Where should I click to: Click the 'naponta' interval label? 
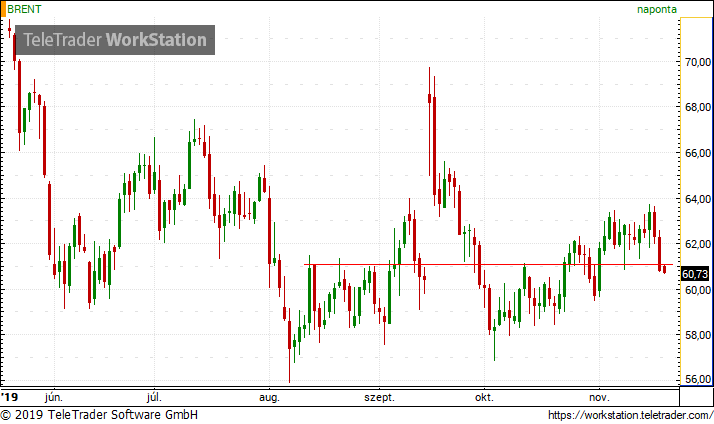click(x=657, y=9)
